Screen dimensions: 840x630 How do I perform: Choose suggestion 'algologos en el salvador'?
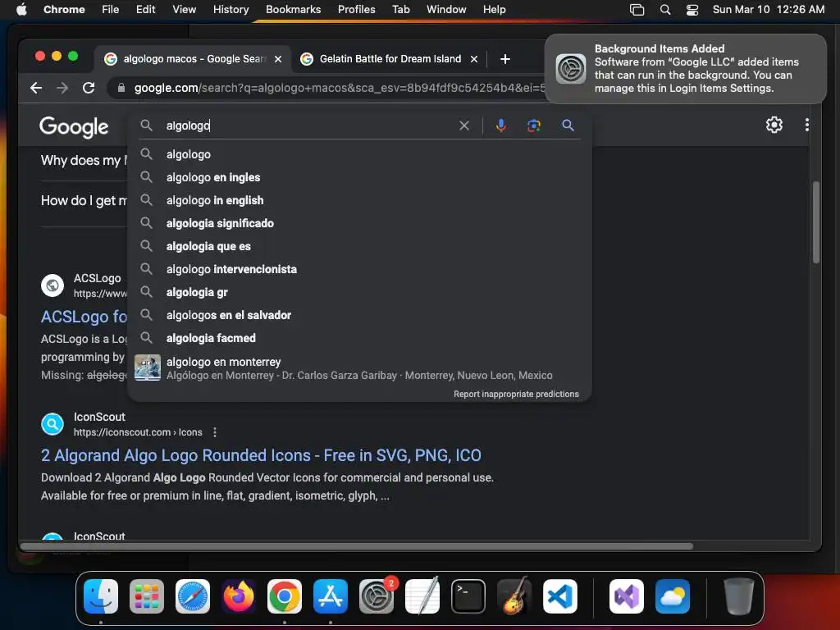pyautogui.click(x=359, y=316)
